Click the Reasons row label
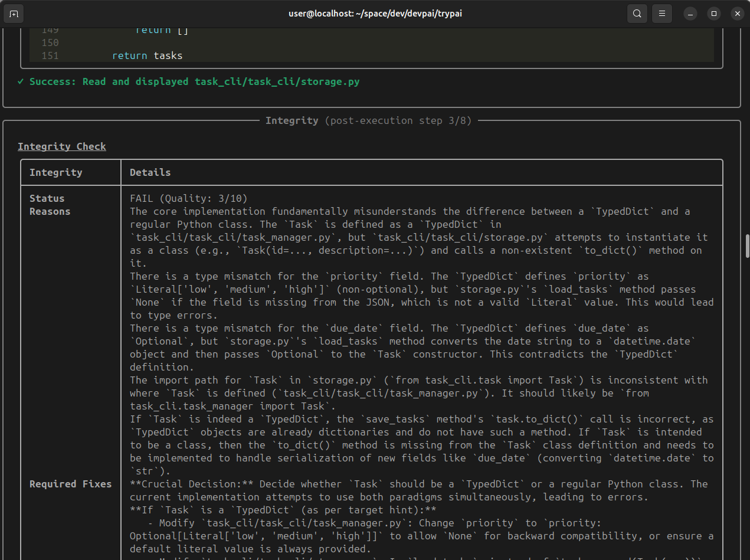750x560 pixels. 50,211
